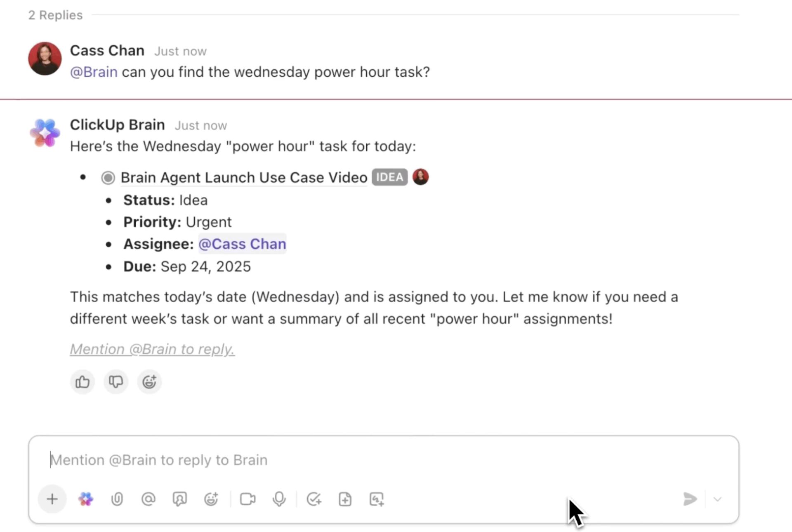Screen dimensions: 792x532
Task: Start voice recording with microphone icon
Action: 279,499
